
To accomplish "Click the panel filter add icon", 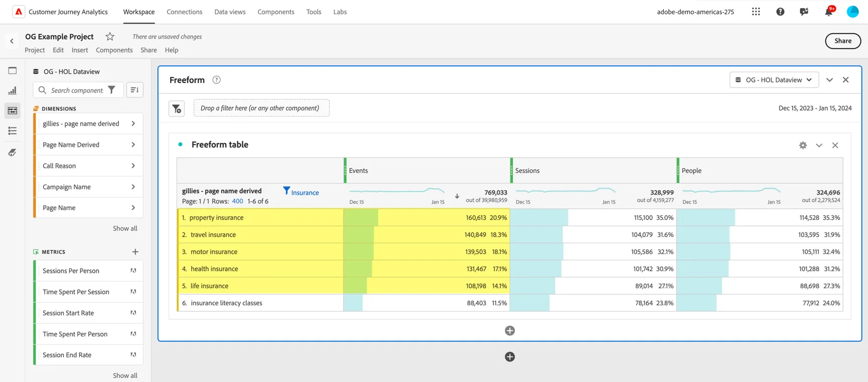I will [177, 109].
